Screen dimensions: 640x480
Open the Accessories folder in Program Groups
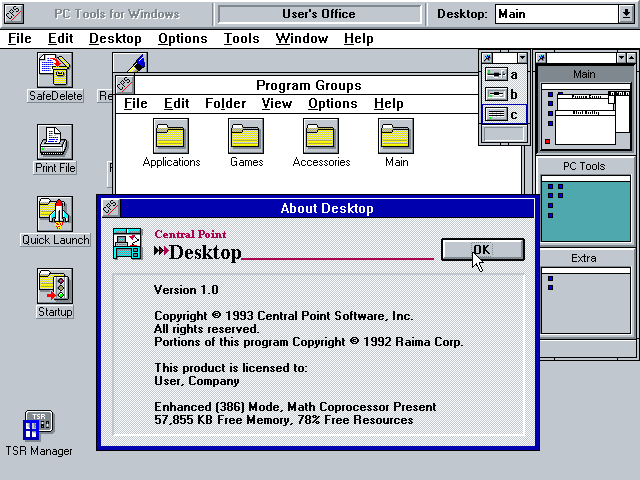tap(321, 136)
